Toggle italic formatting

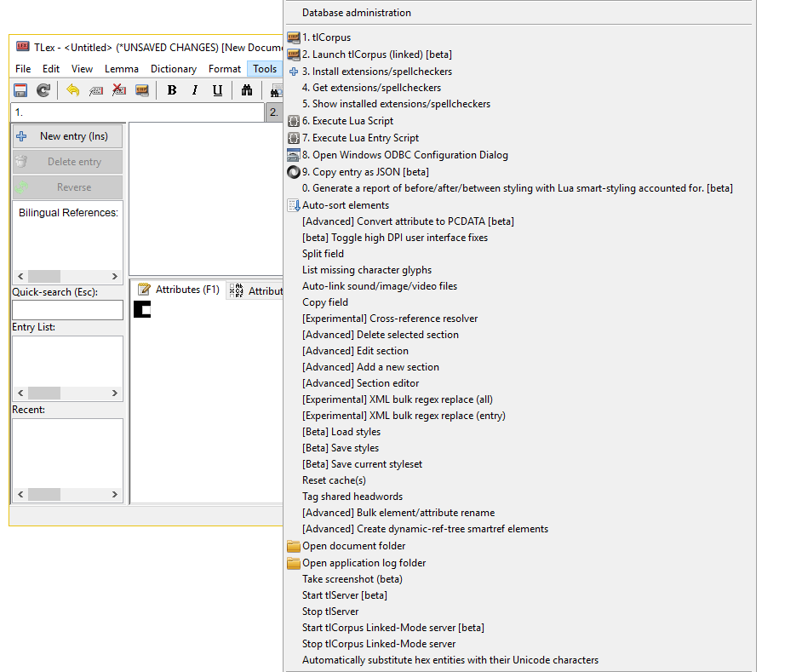click(194, 90)
